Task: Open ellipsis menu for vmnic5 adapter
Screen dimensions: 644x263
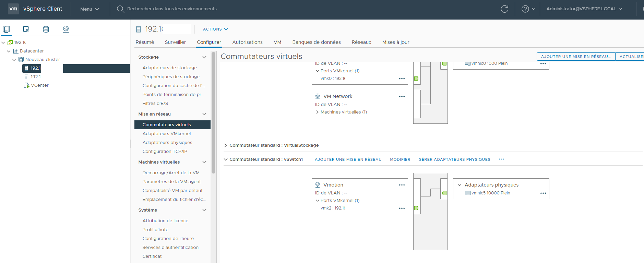Action: click(x=543, y=193)
